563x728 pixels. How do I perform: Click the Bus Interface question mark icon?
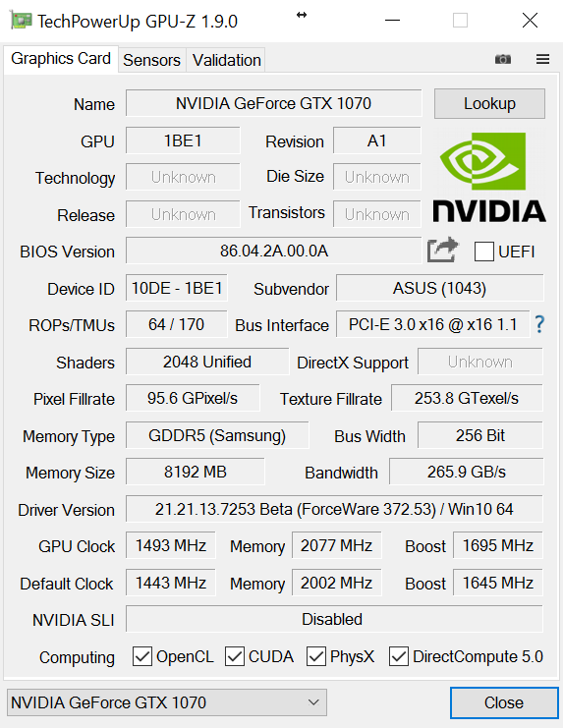(x=539, y=324)
